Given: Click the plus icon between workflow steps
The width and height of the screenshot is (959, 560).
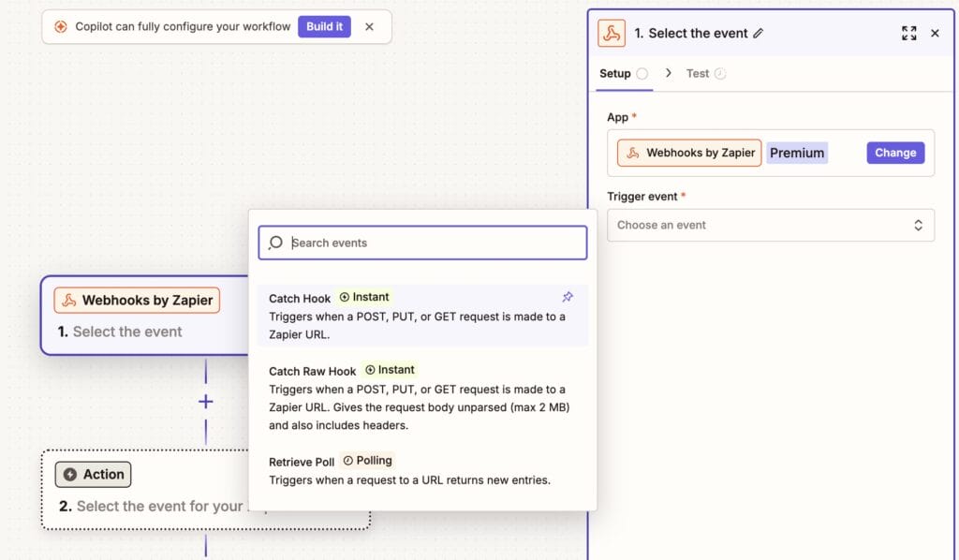Looking at the screenshot, I should click(x=204, y=401).
